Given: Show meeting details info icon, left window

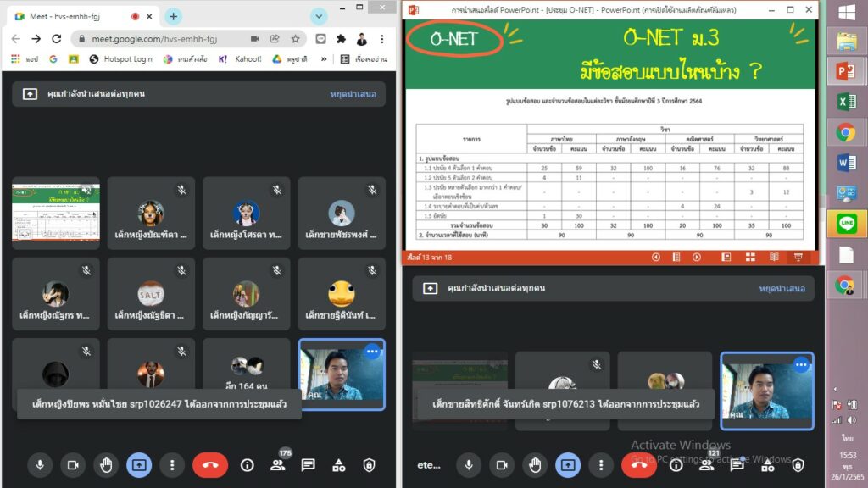Looking at the screenshot, I should [x=247, y=464].
